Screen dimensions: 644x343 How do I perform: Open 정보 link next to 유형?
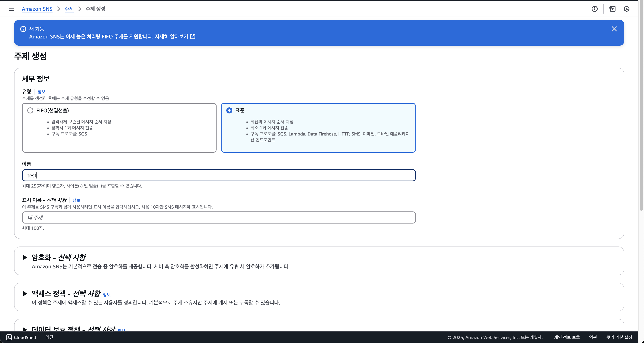pyautogui.click(x=41, y=92)
